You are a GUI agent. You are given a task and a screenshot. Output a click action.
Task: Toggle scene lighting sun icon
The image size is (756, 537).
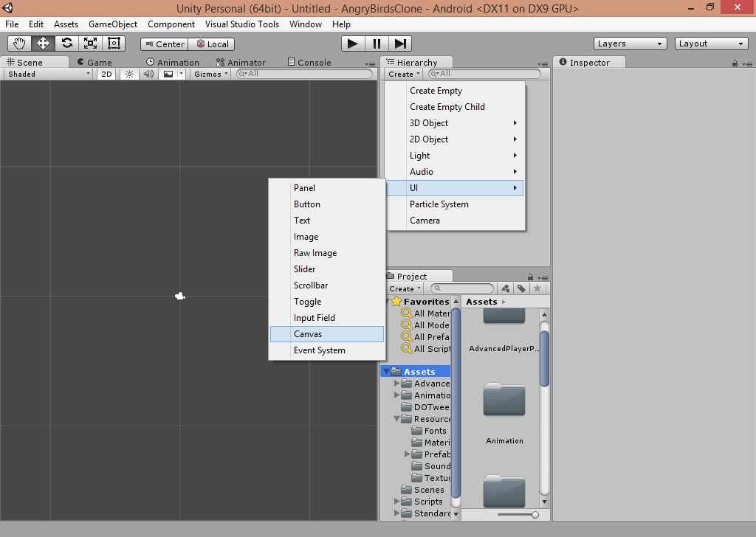tap(129, 75)
